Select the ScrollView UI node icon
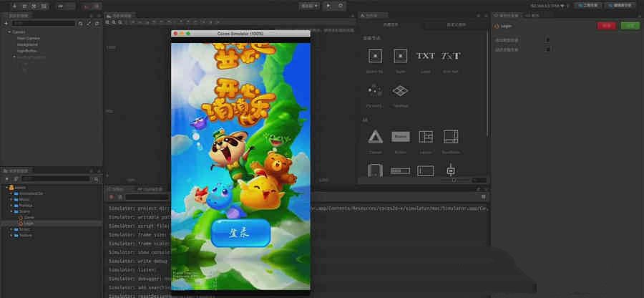The height and width of the screenshot is (298, 644). (451, 136)
